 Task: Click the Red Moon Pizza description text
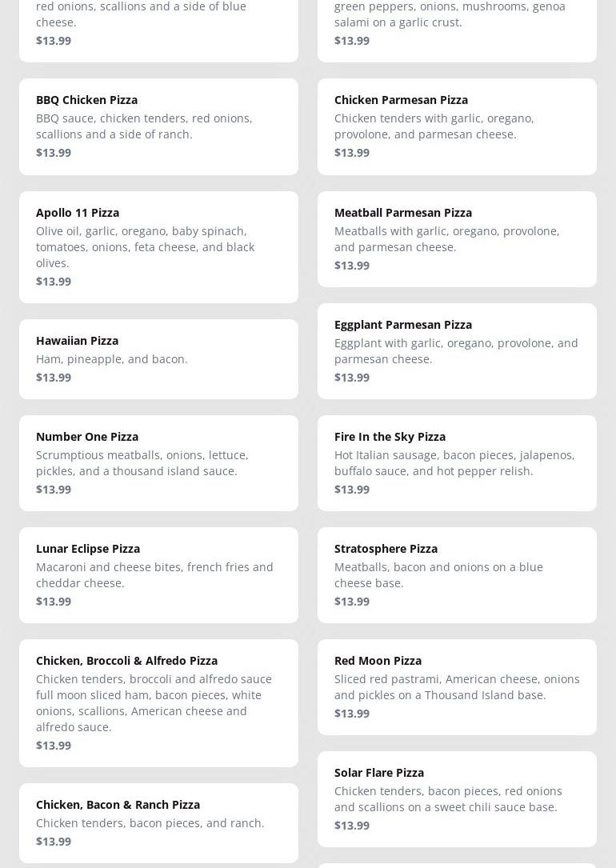(457, 687)
